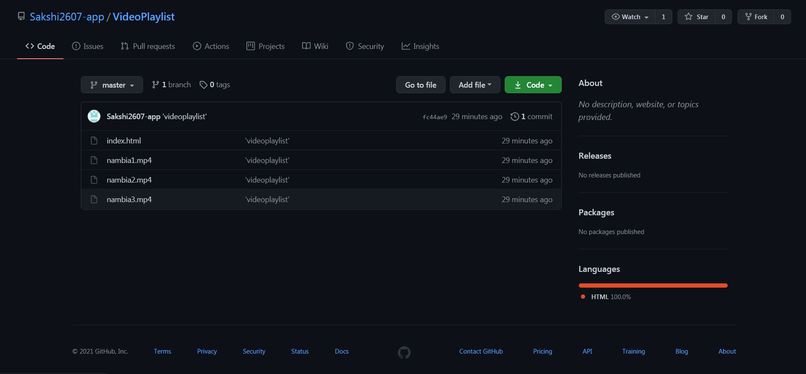Switch to the Code tab
This screenshot has height=374, width=806.
[x=40, y=46]
